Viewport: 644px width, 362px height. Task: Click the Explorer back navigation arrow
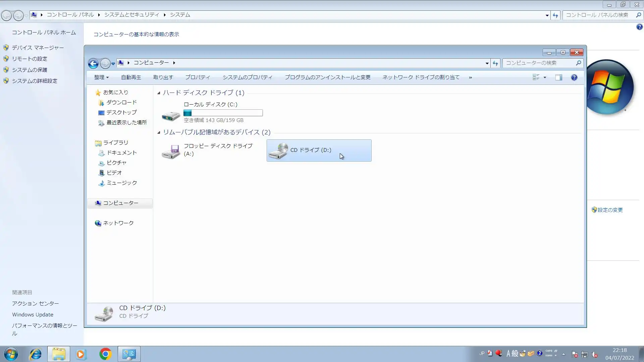[x=93, y=63]
